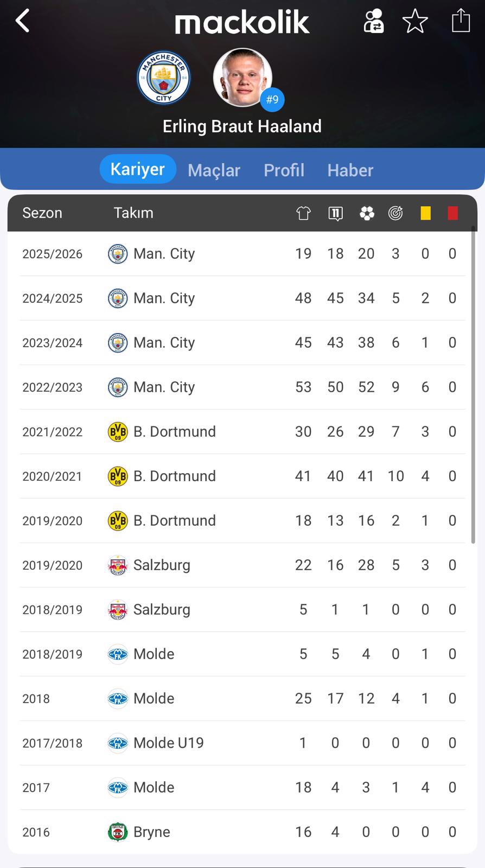Viewport: 485px width, 868px height.
Task: Tap the red card column header
Action: [x=452, y=213]
